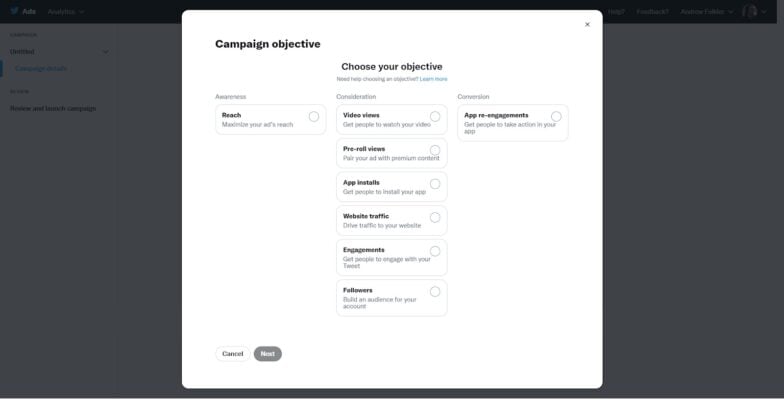Select the Pre-roll views radio option

pyautogui.click(x=435, y=150)
